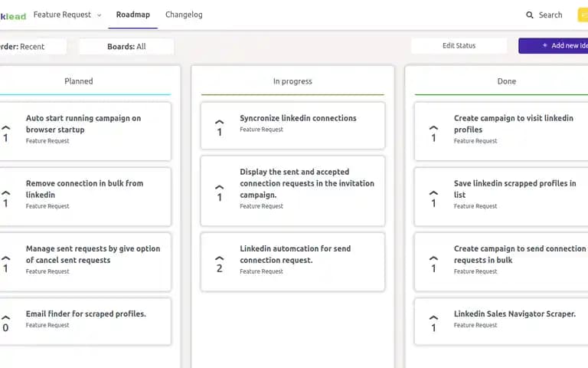
Task: Click the Edit Status button
Action: pos(459,46)
